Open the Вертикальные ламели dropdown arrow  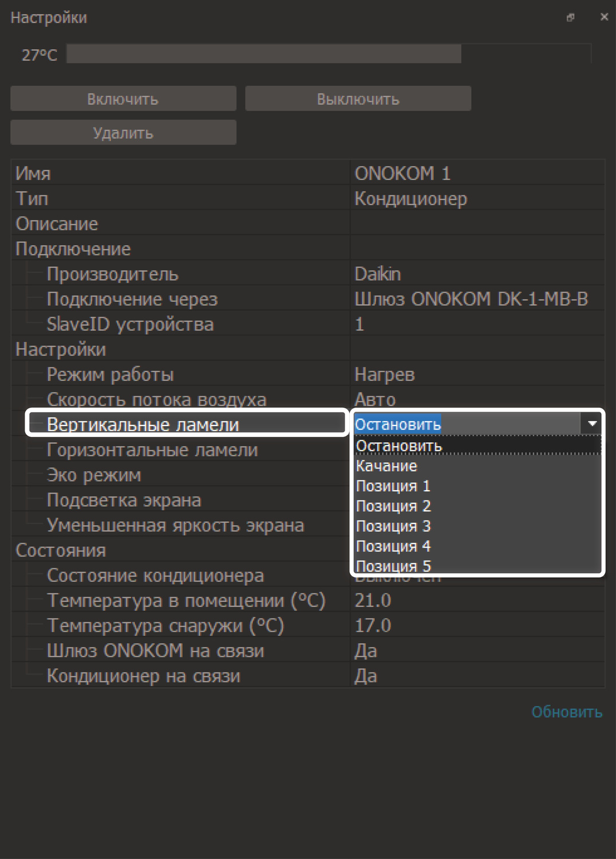pos(592,424)
